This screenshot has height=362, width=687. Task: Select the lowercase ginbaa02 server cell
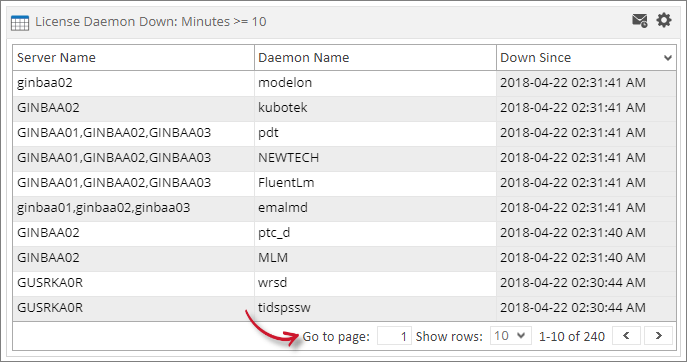(133, 83)
